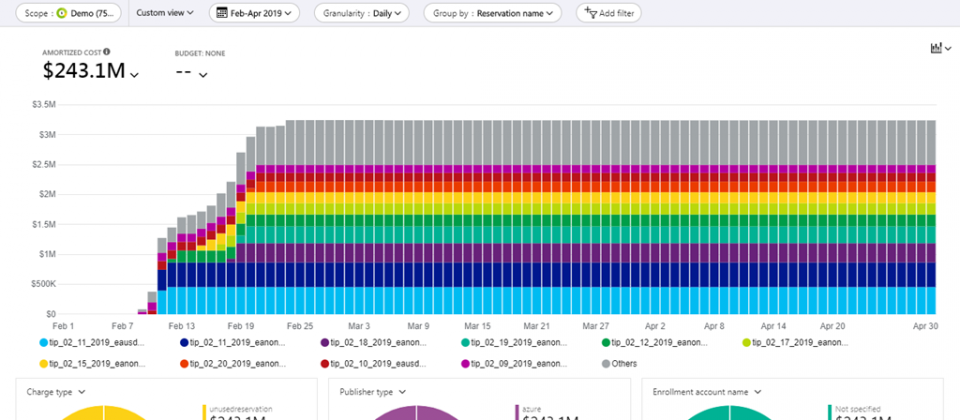The image size is (960, 420).
Task: Change Granularity Daily setting
Action: point(361,13)
